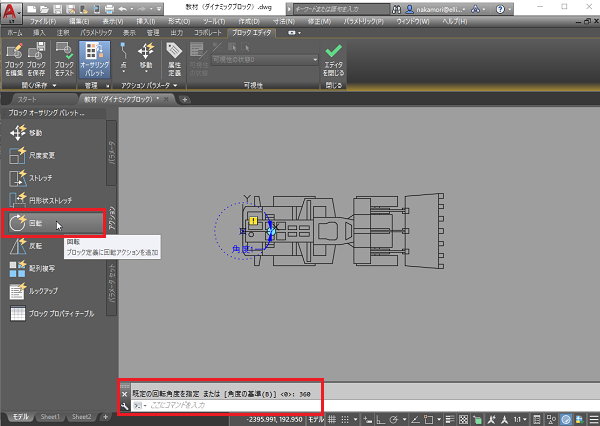The image size is (600, 426).
Task: Open the 形式(O) menu
Action: [x=179, y=21]
